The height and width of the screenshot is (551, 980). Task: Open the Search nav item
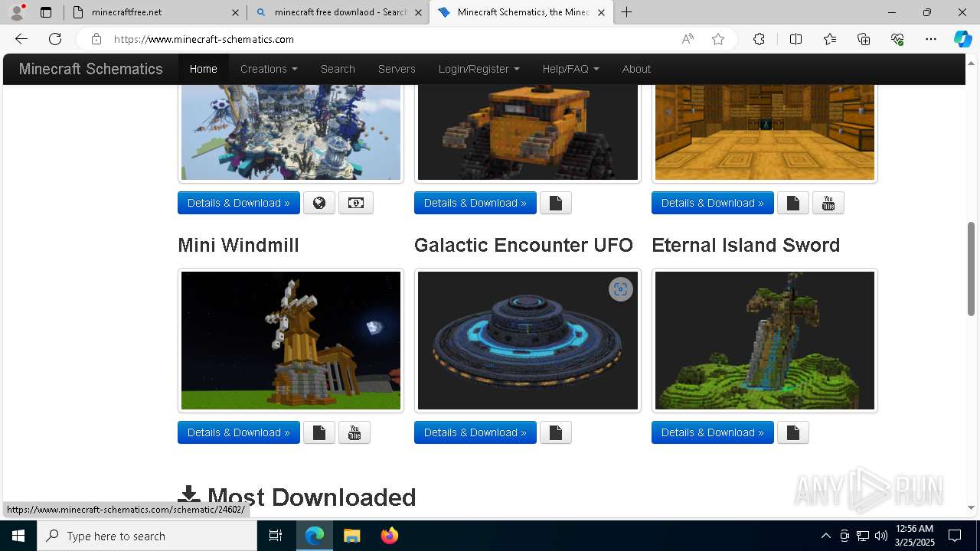coord(338,69)
